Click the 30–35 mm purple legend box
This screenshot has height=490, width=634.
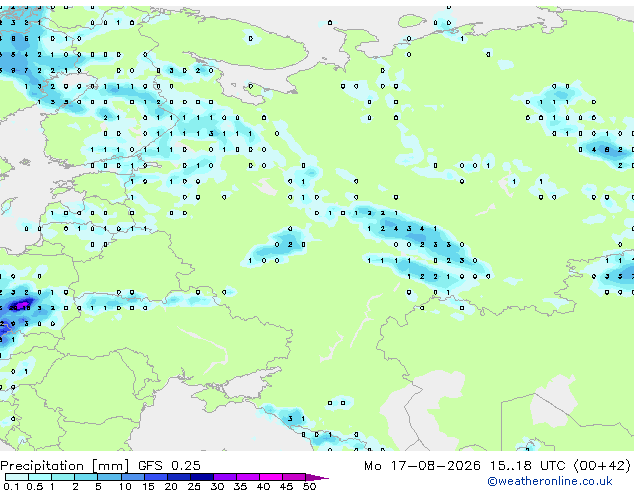pyautogui.click(x=225, y=477)
